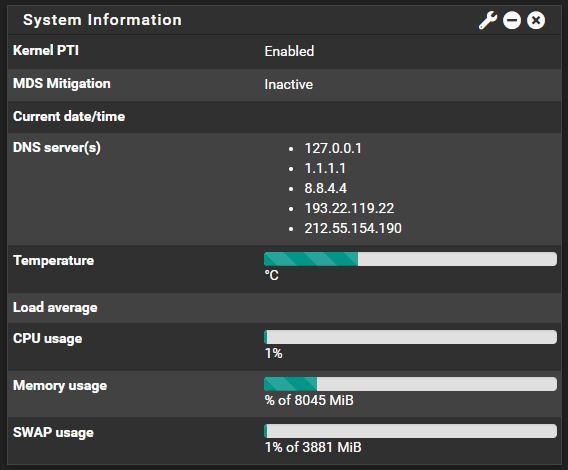The height and width of the screenshot is (470, 568).
Task: Select the 212.55.154.190 DNS entry
Action: click(x=353, y=228)
